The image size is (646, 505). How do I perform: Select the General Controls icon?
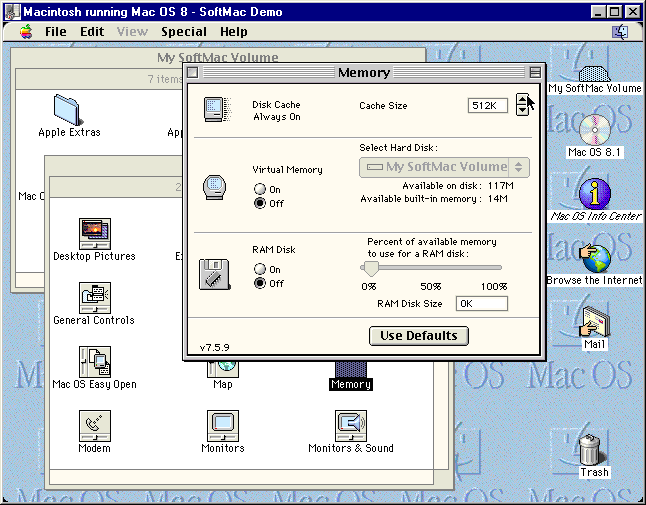95,298
